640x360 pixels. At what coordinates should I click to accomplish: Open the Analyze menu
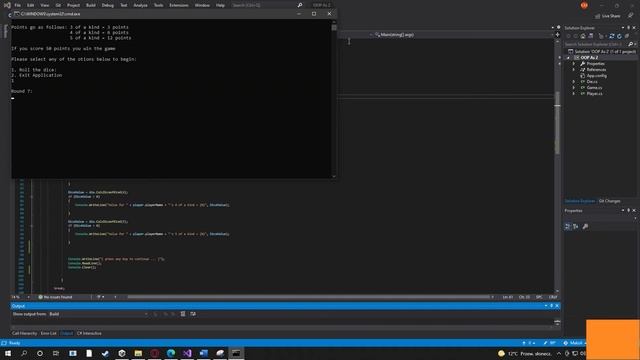(x=140, y=5)
